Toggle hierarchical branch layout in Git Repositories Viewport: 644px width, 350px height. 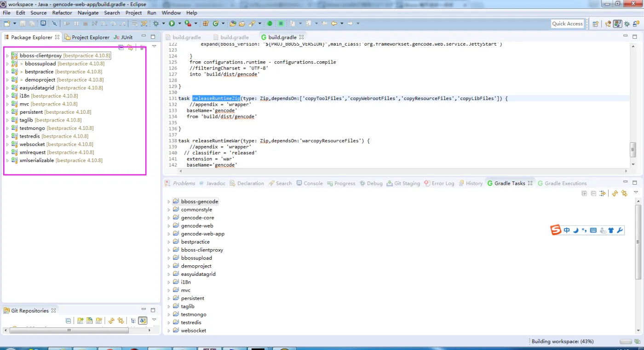pyautogui.click(x=133, y=321)
